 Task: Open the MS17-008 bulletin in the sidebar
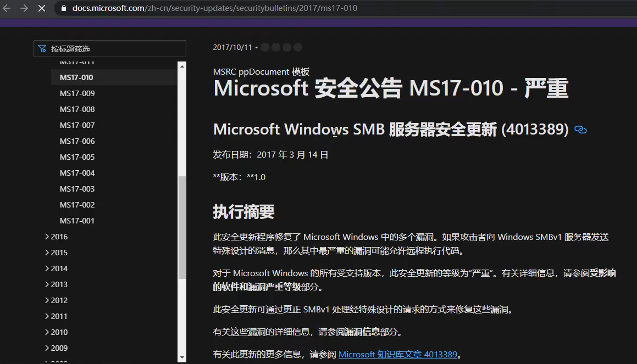77,109
